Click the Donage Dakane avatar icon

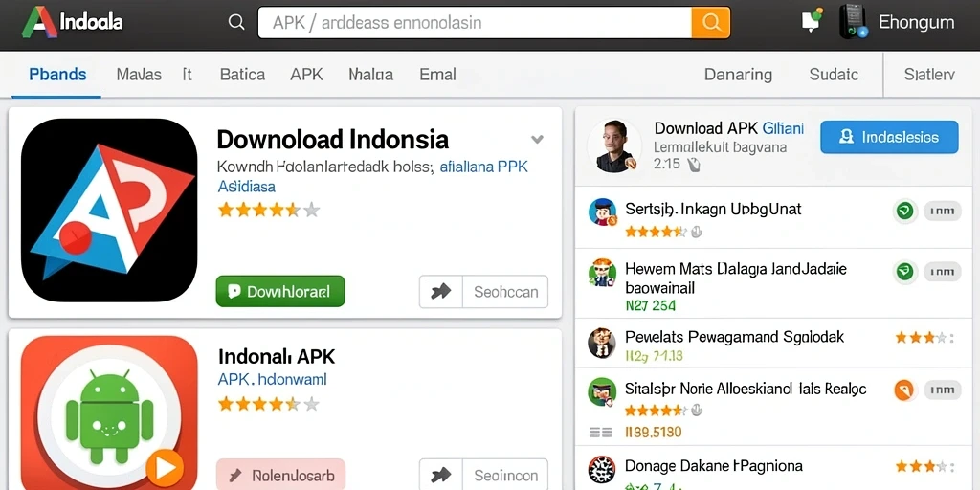(603, 470)
